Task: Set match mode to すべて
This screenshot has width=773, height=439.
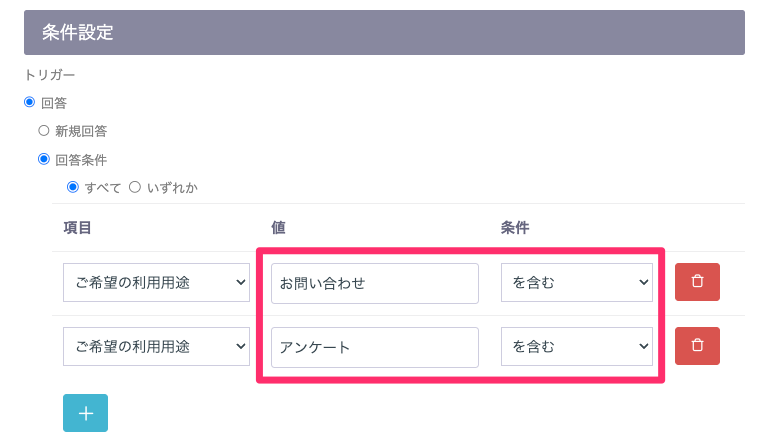Action: tap(72, 187)
